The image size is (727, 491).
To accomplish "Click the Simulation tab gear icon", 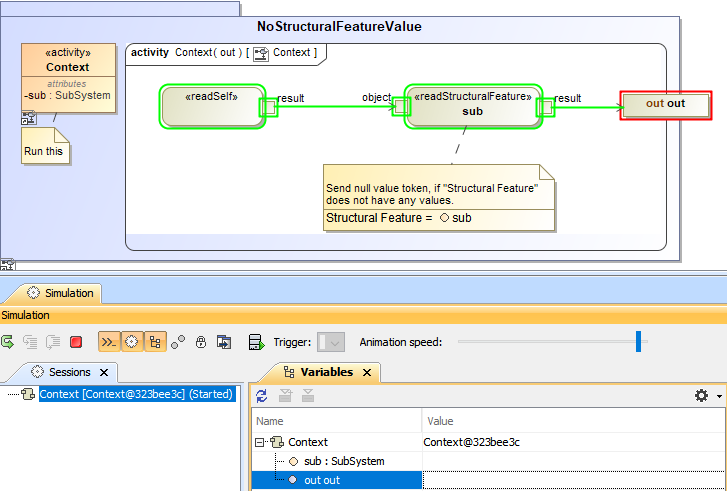I will point(33,293).
